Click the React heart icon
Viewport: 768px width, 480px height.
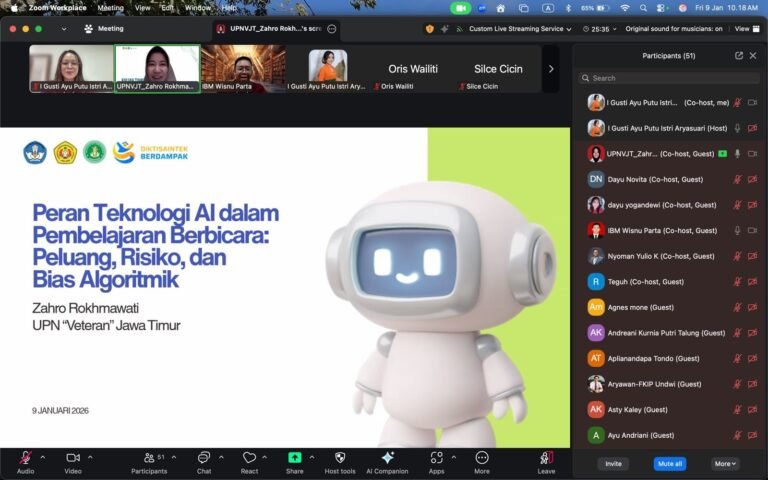(x=249, y=457)
